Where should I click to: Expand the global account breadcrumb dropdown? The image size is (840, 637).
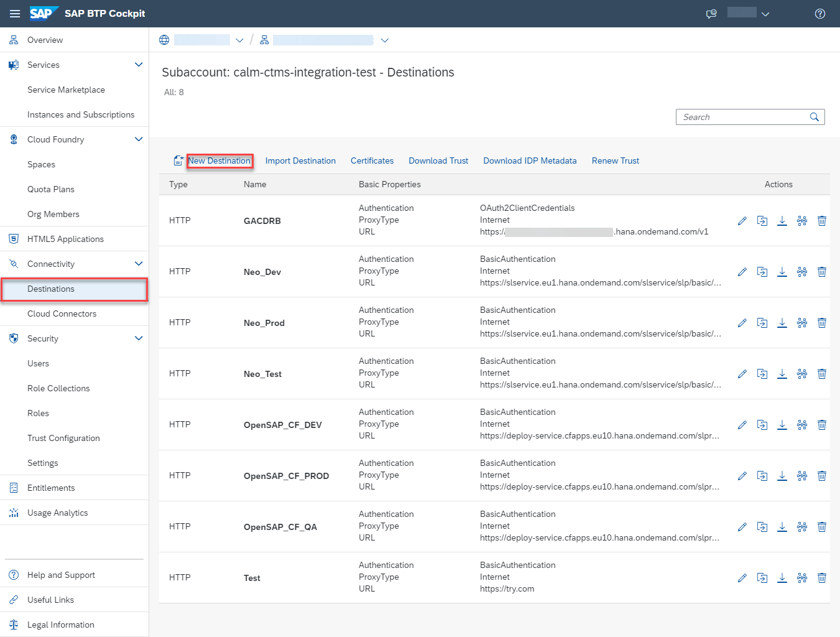pyautogui.click(x=239, y=40)
